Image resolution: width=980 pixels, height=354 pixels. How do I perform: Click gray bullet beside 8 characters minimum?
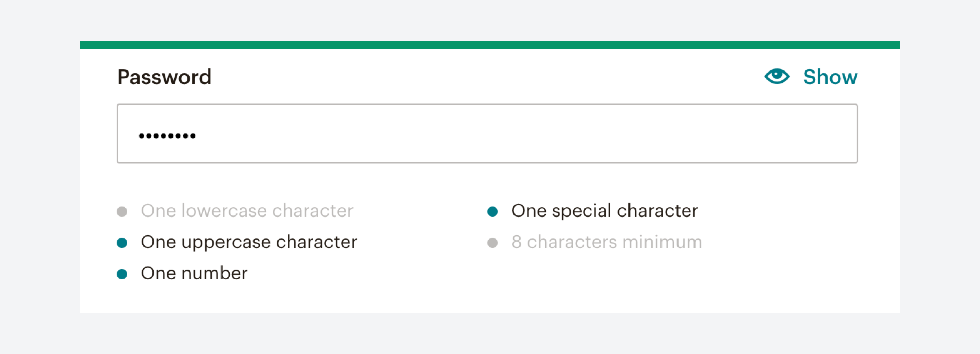click(x=492, y=243)
